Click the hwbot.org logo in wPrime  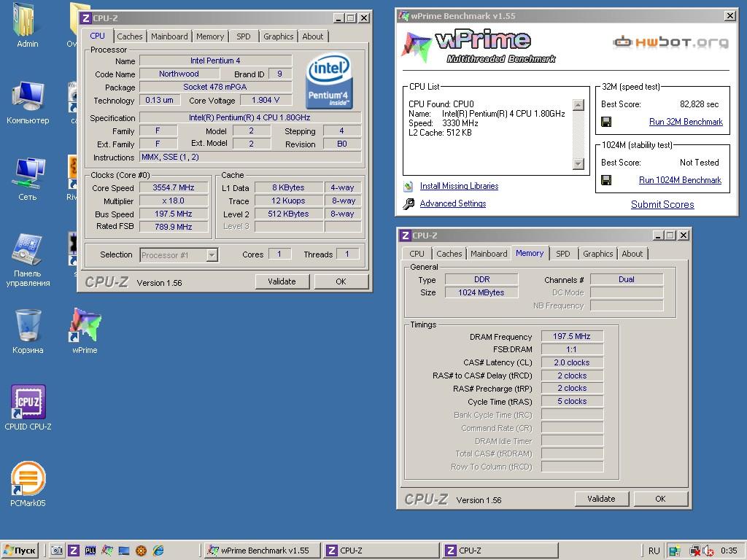[x=670, y=42]
